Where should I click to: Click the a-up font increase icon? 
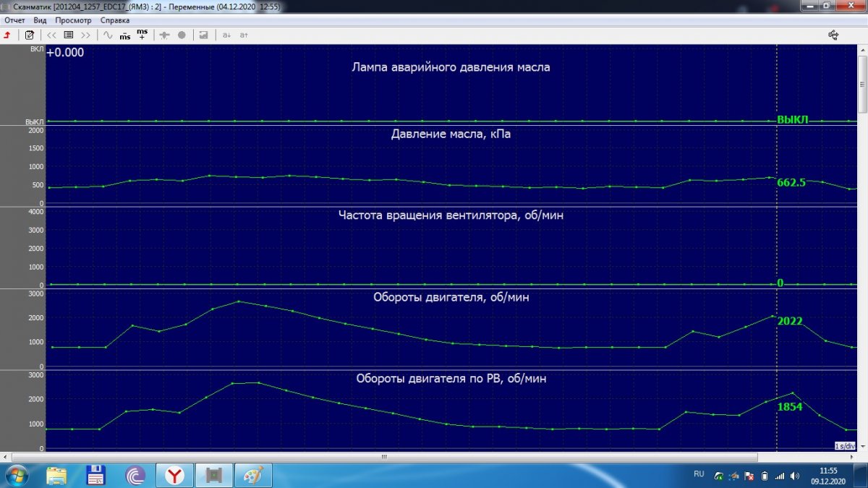tap(244, 35)
